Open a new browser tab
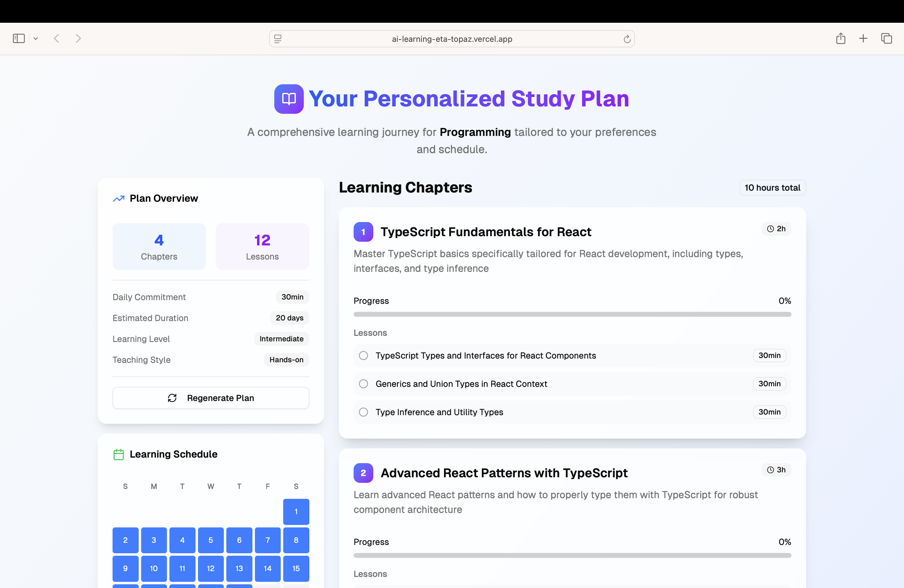The height and width of the screenshot is (588, 904). tap(863, 38)
